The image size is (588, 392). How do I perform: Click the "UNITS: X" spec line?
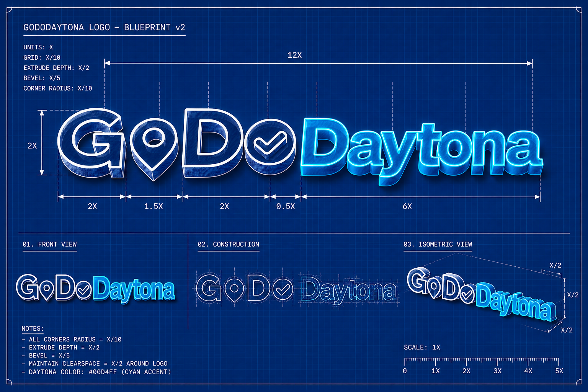(38, 47)
